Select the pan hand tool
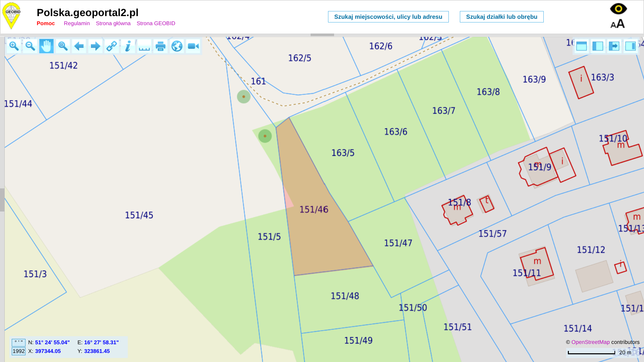 [46, 46]
